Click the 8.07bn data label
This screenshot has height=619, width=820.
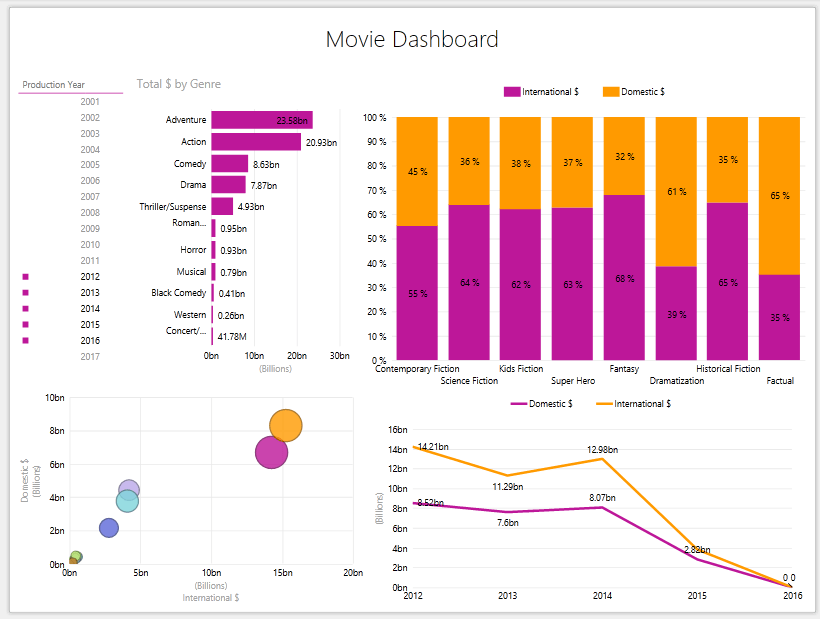tap(602, 498)
